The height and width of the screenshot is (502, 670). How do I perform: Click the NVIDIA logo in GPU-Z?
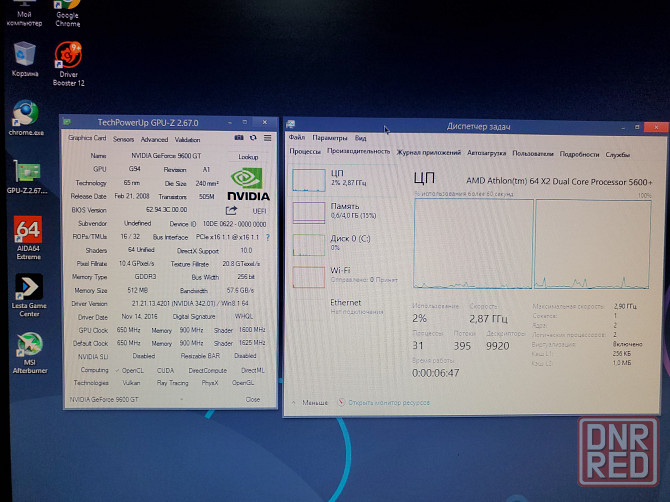point(248,184)
